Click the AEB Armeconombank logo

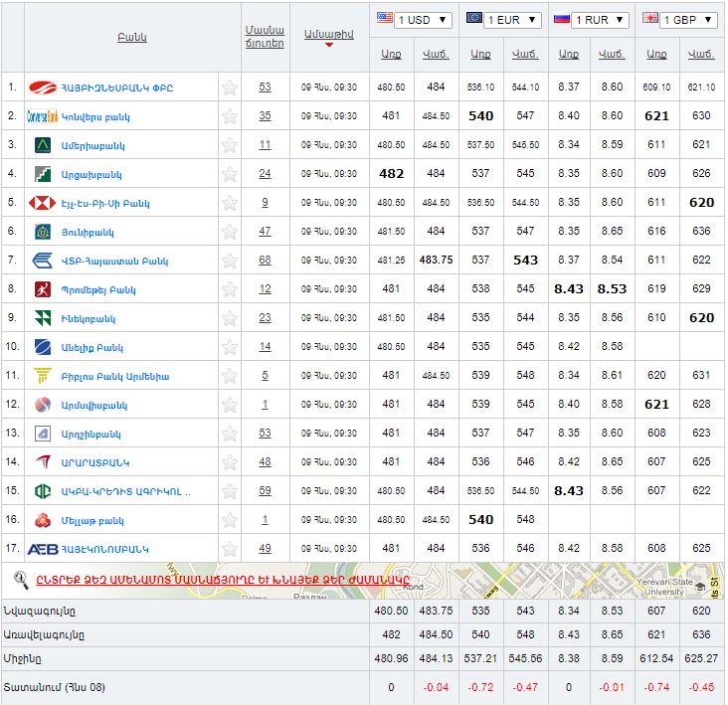click(x=43, y=549)
